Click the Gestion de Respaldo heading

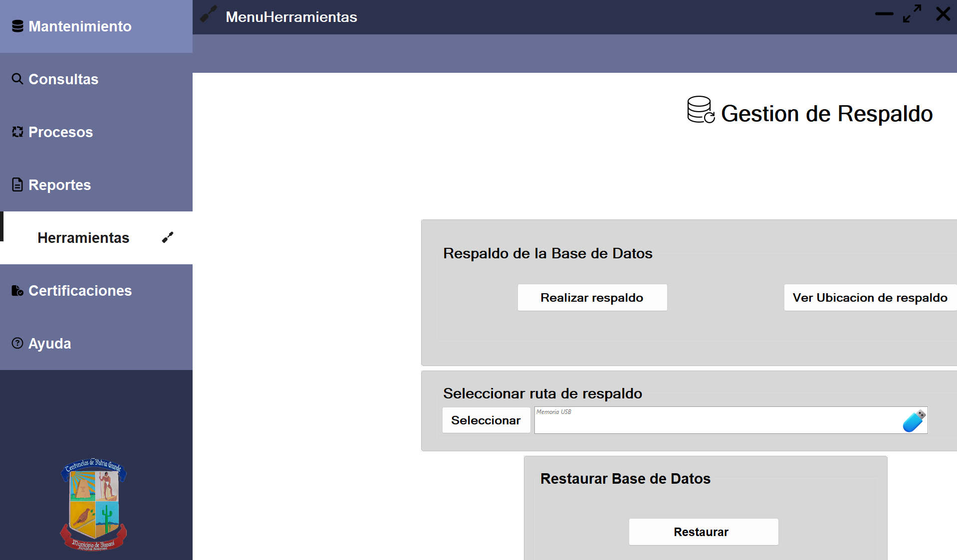coord(827,114)
